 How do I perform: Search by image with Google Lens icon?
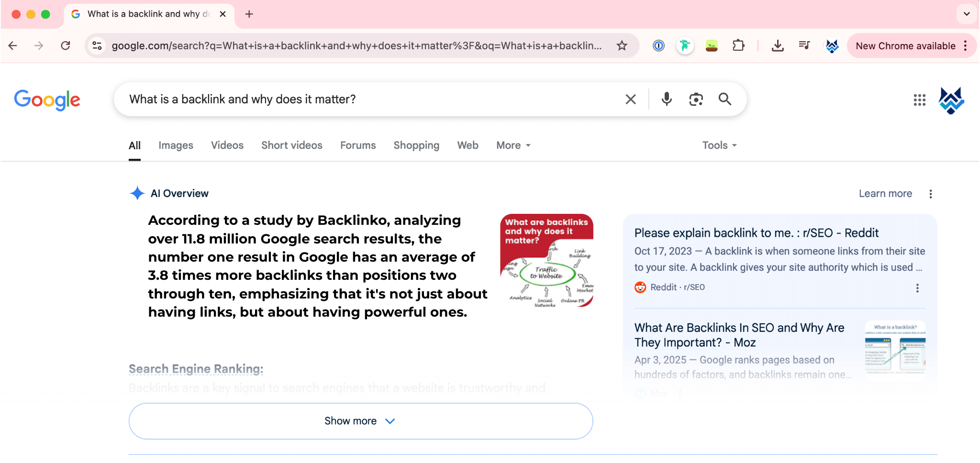696,99
